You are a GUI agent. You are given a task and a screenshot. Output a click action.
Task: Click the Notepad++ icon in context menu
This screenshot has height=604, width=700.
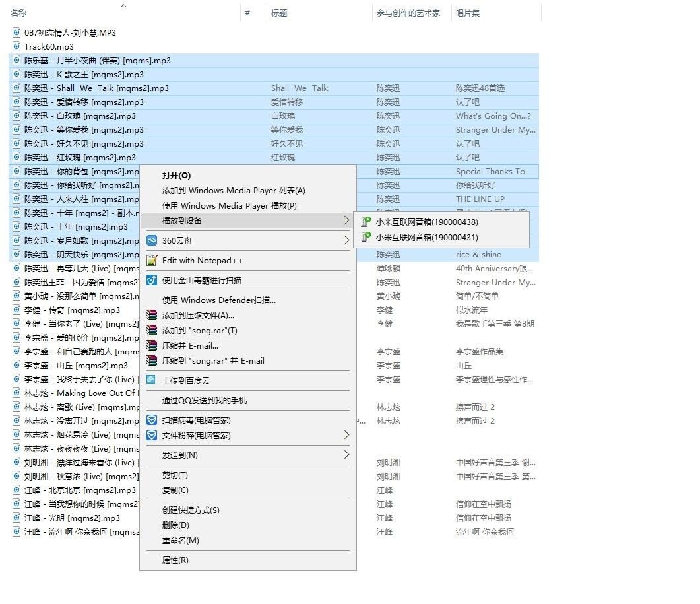coord(152,260)
